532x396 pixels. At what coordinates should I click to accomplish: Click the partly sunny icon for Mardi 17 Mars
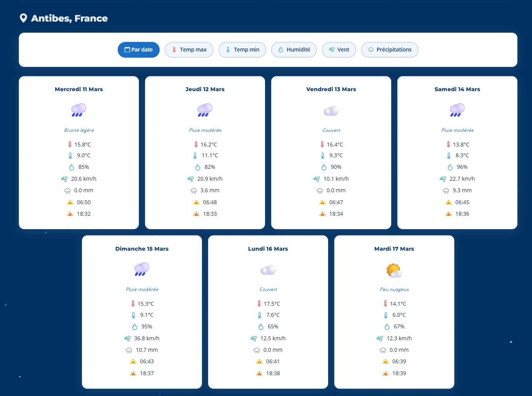394,270
